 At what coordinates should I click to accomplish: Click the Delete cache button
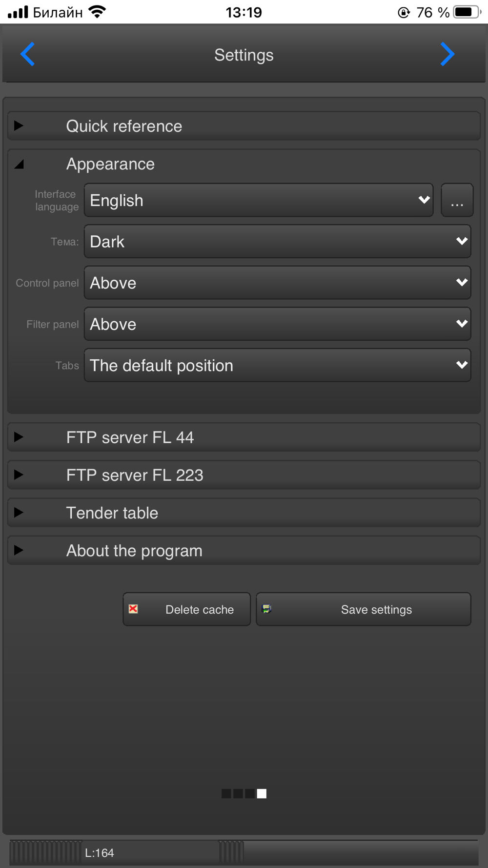(x=199, y=609)
